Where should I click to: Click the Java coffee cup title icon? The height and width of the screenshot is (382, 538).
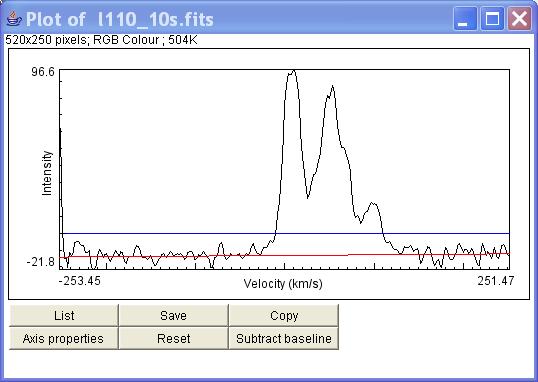point(13,19)
